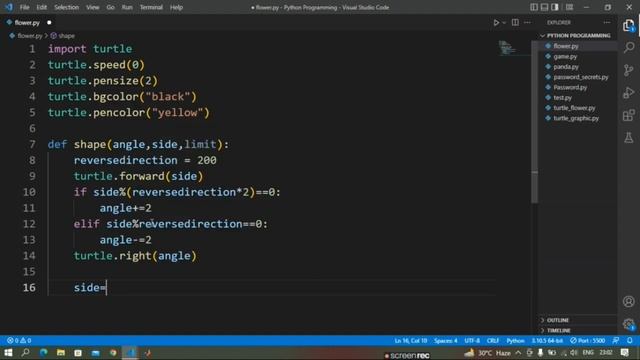Click the feedback icon in status bar
This screenshot has width=640, height=360.
click(x=616, y=340)
